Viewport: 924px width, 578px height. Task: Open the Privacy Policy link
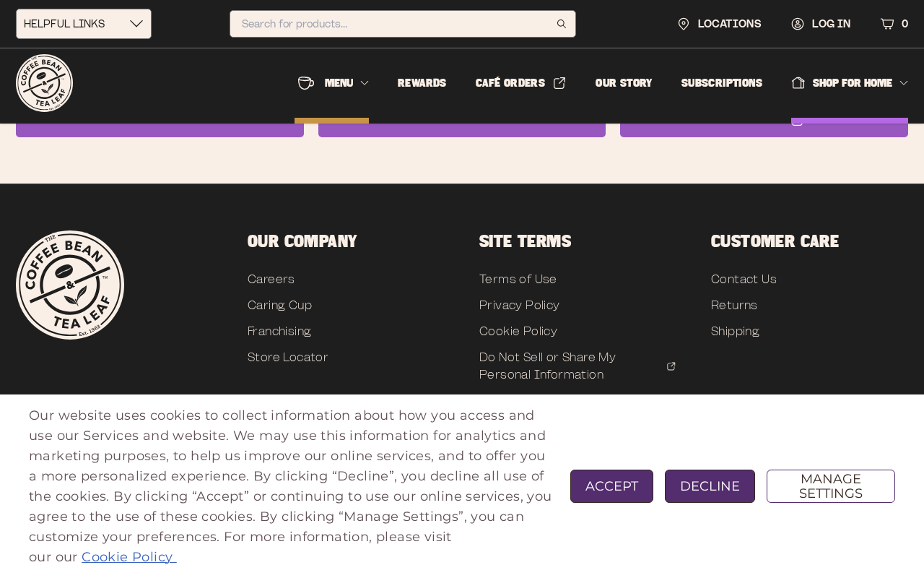(519, 306)
